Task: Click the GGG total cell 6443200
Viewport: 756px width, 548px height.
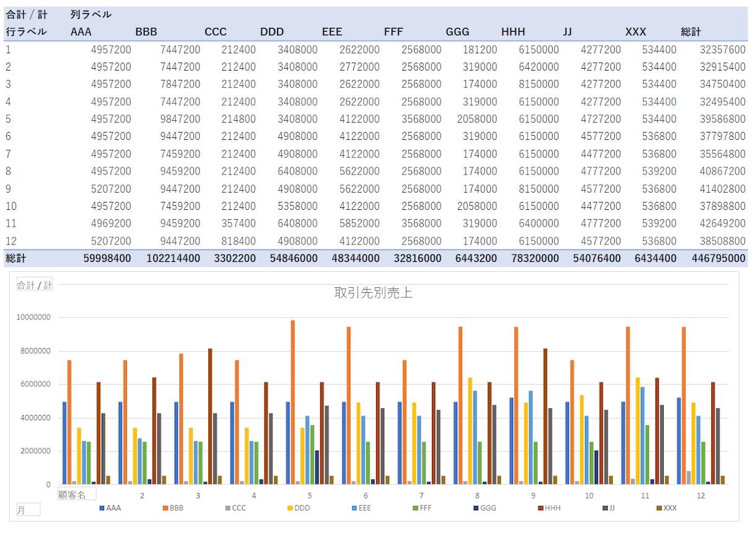Action: point(475,258)
